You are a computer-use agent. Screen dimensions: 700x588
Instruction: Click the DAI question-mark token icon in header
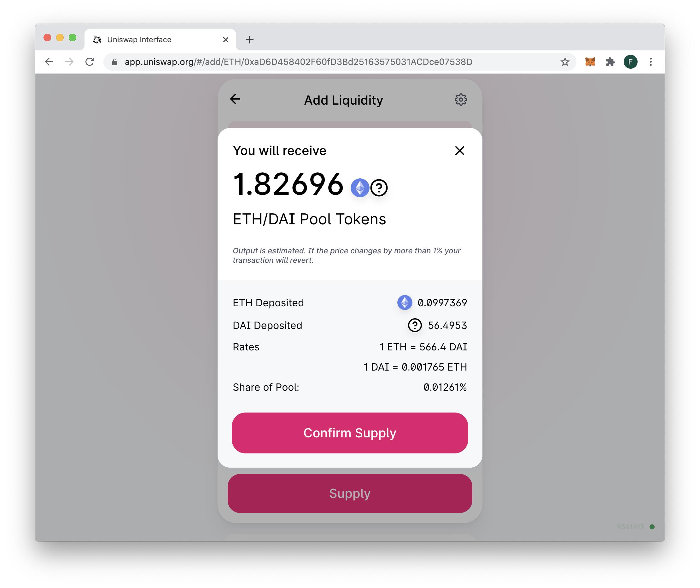(x=379, y=188)
